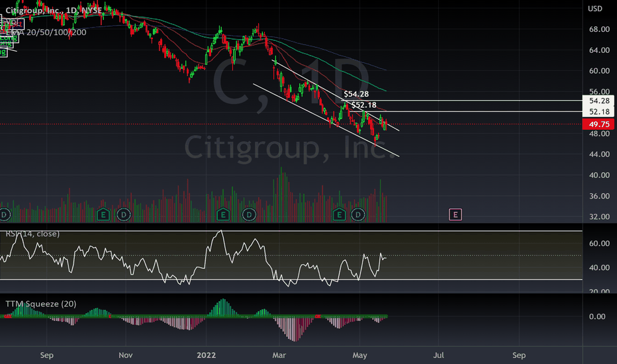Click the RSI axis value 60.00

pyautogui.click(x=599, y=244)
